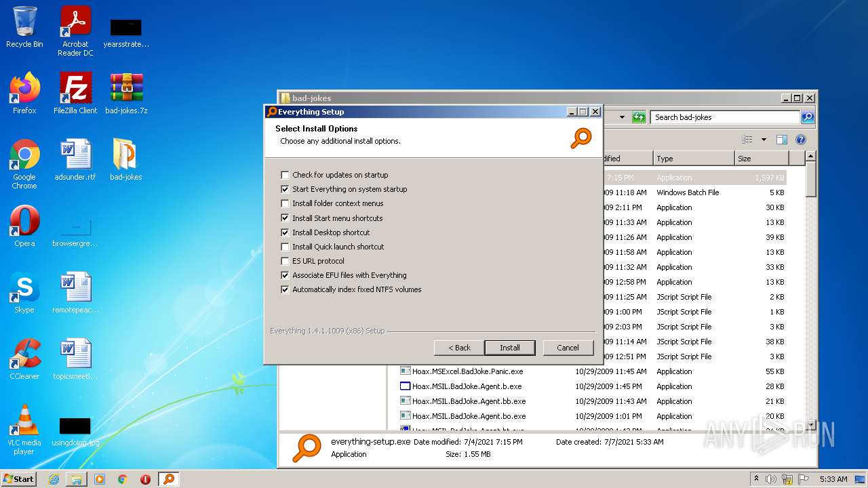Image resolution: width=868 pixels, height=488 pixels.
Task: Click Back in Everything Setup
Action: 459,348
